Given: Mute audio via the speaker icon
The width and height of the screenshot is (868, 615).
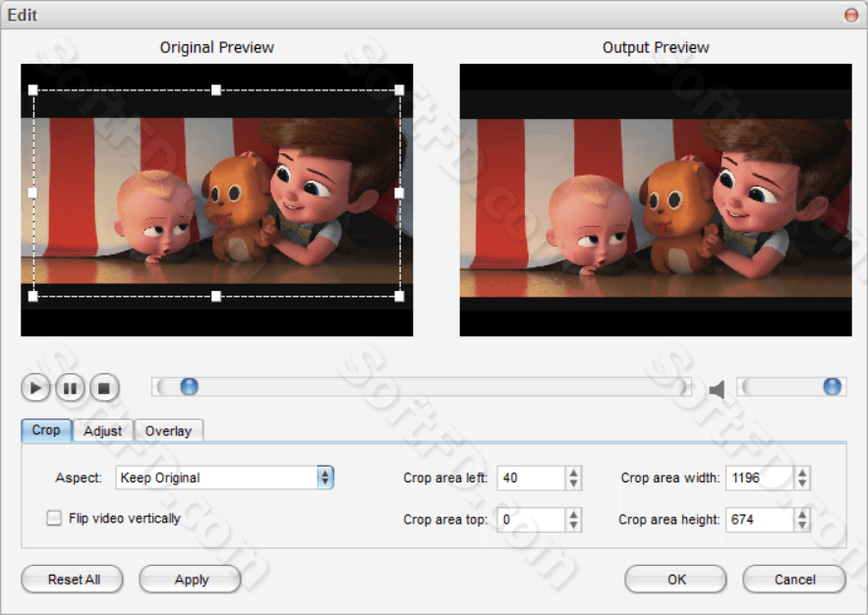Looking at the screenshot, I should coord(717,389).
